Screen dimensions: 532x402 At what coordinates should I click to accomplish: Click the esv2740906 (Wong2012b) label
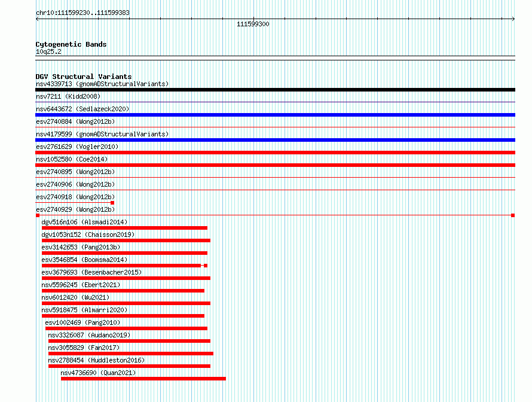pos(75,184)
